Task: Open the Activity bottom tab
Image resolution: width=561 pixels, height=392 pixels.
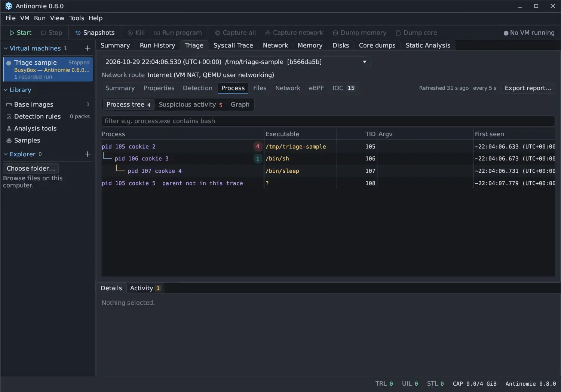Action: pyautogui.click(x=145, y=288)
